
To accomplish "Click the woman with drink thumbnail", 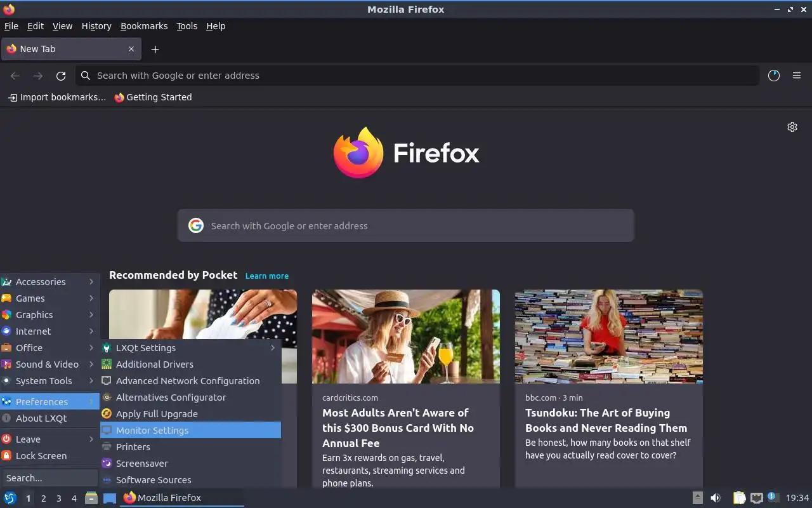I will [406, 337].
